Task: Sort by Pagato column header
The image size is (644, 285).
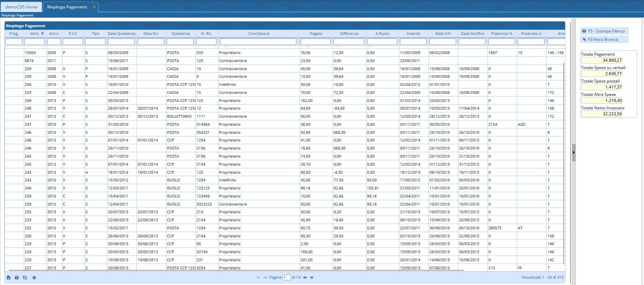Action: click(316, 34)
